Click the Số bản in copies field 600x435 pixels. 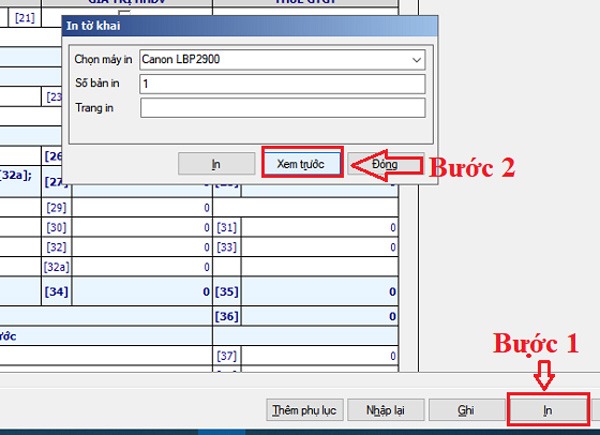coord(283,84)
